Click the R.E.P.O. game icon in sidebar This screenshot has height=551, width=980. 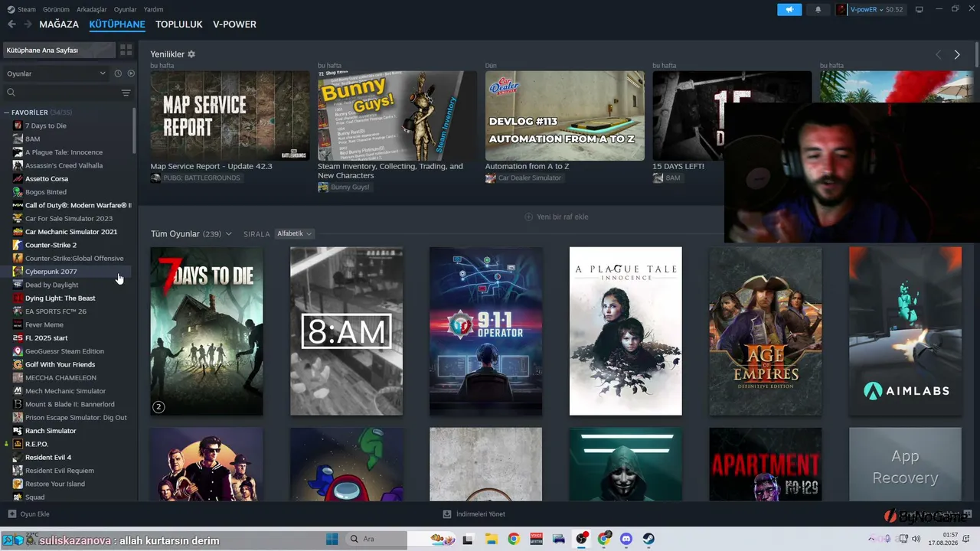[18, 444]
